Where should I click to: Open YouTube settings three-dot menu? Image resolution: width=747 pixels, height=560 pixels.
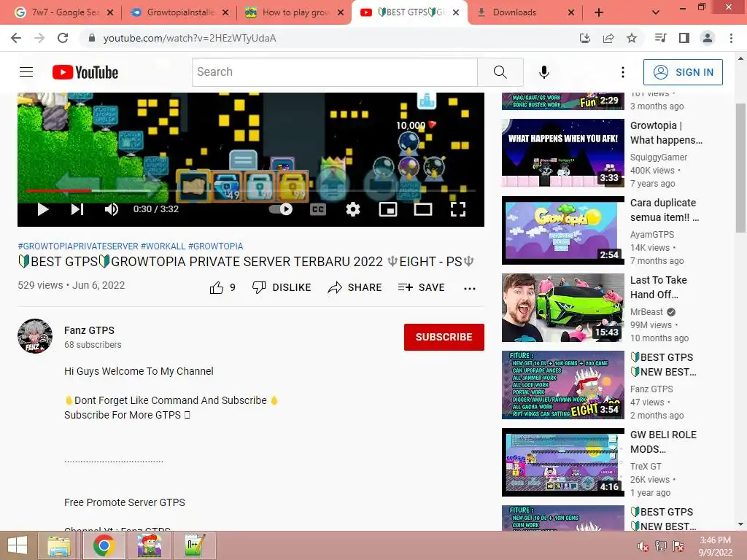click(x=623, y=72)
